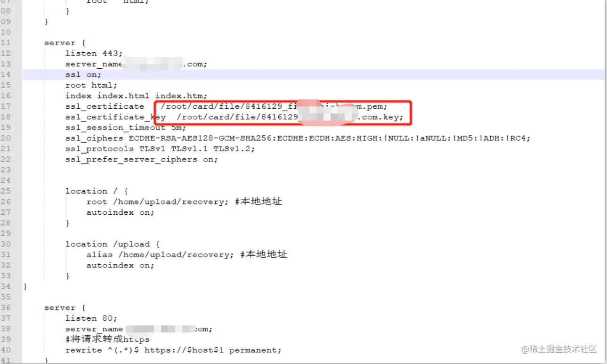Click line number 14 in gutter
This screenshot has height=364, width=607.
[x=6, y=74]
